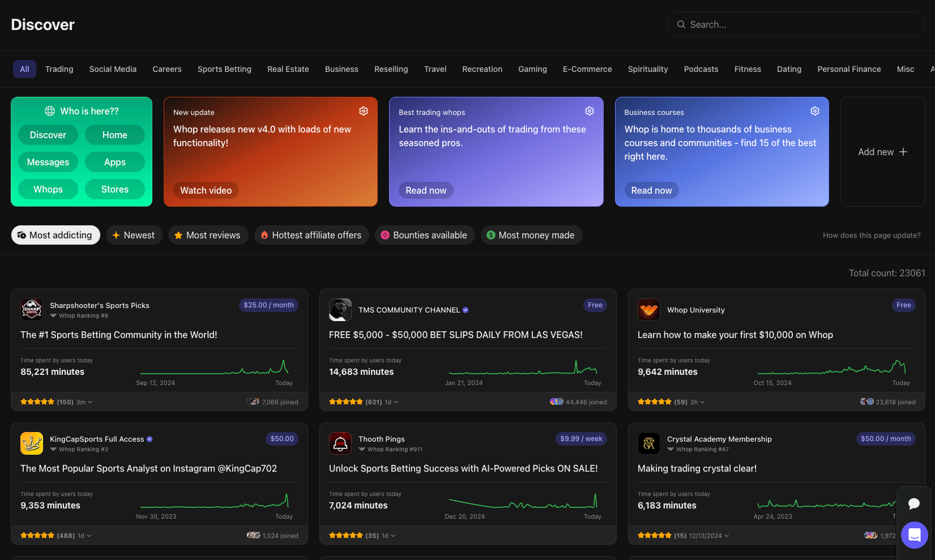
Task: Open 'How does this page update?' link
Action: point(872,235)
